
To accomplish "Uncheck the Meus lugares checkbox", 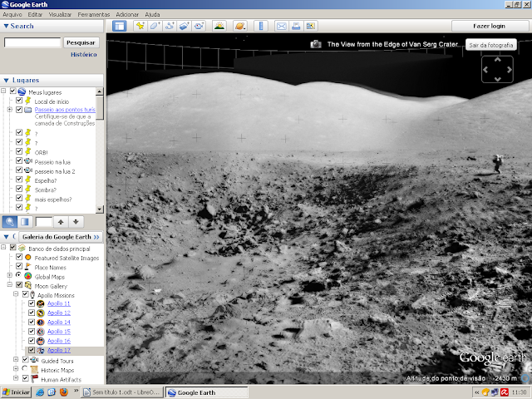I will pos(13,91).
